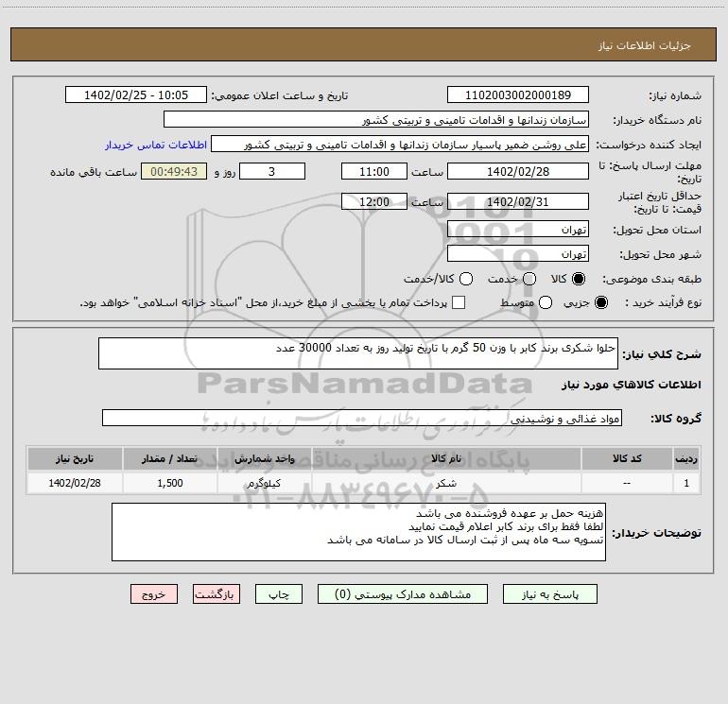Click the شکر item name cell
This screenshot has height=704, width=728.
(446, 483)
